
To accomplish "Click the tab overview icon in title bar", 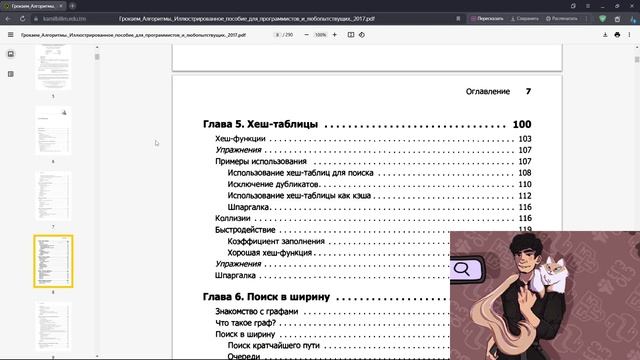I will coord(573,6).
